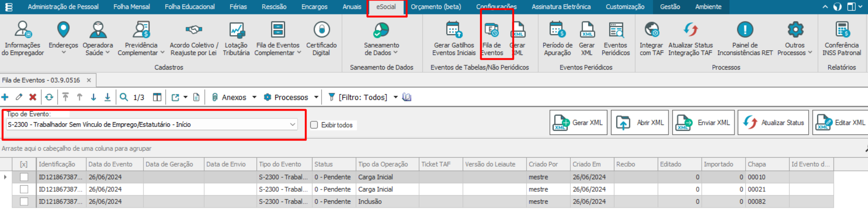
Task: Expand Previdência Complementar dropdown
Action: [162, 53]
